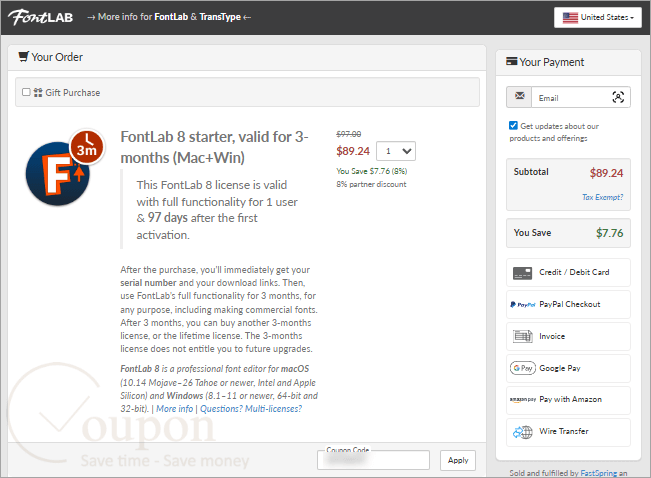The image size is (651, 478).
Task: Select Credit / Debit Card payment
Action: point(568,272)
